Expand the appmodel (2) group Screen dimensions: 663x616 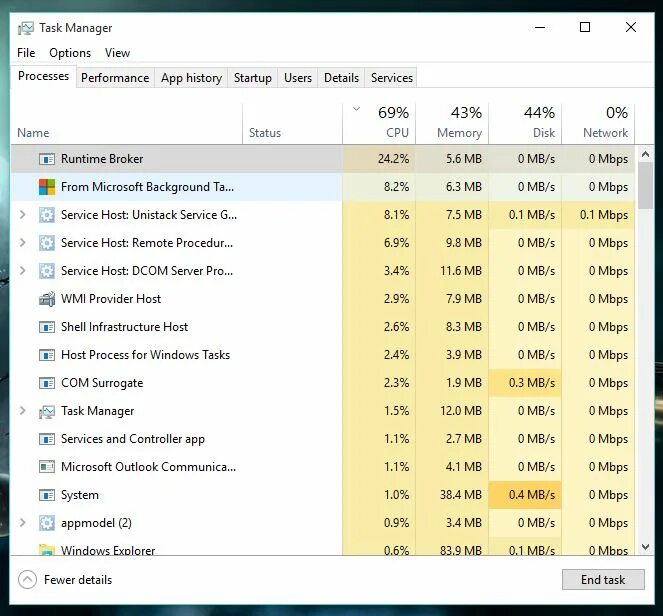(x=23, y=523)
